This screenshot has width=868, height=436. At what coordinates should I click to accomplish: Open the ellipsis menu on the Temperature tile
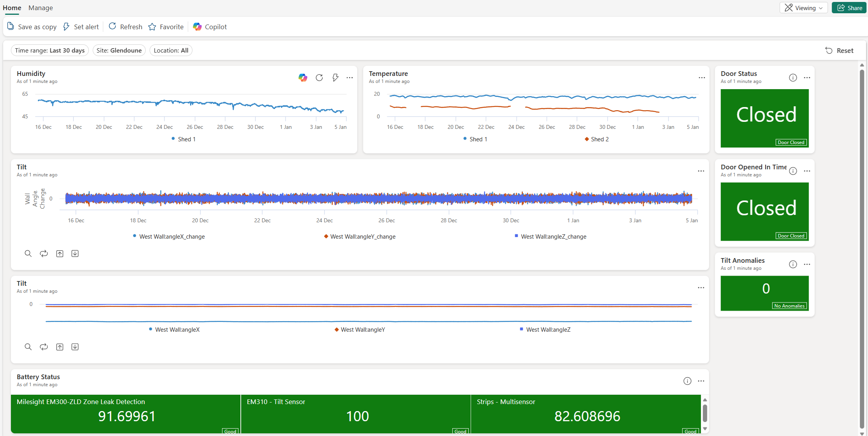click(702, 77)
